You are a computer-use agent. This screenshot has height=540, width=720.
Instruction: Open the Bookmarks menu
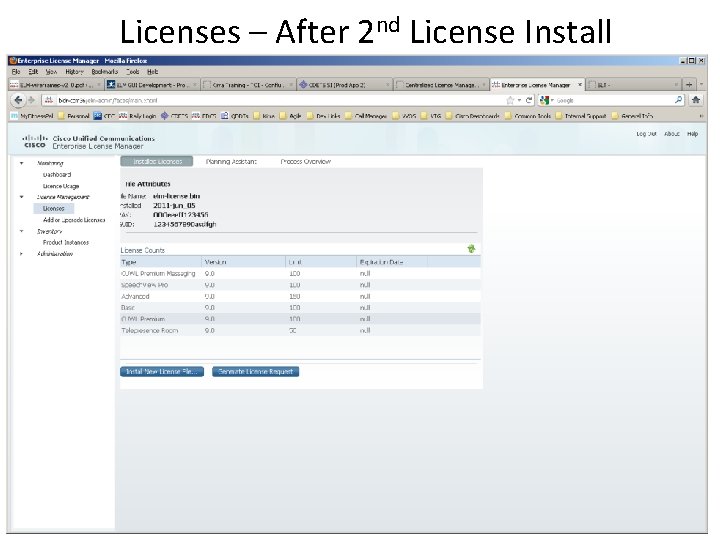(105, 72)
